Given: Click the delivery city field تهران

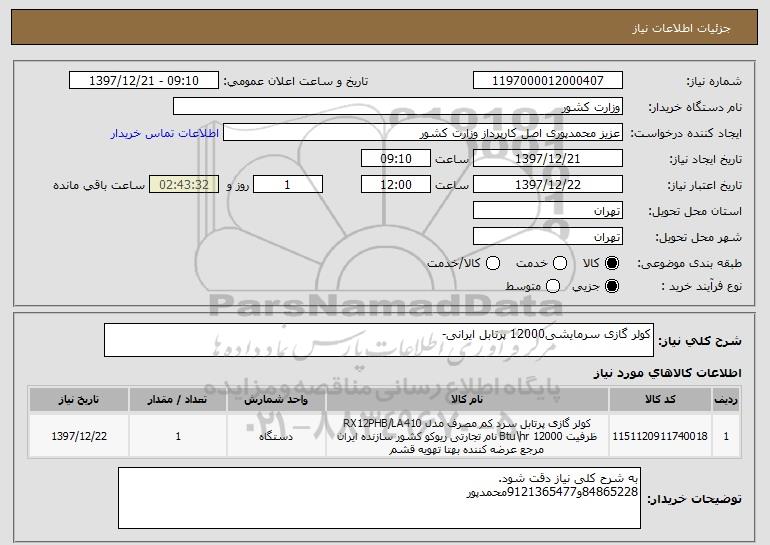Looking at the screenshot, I should (548, 237).
